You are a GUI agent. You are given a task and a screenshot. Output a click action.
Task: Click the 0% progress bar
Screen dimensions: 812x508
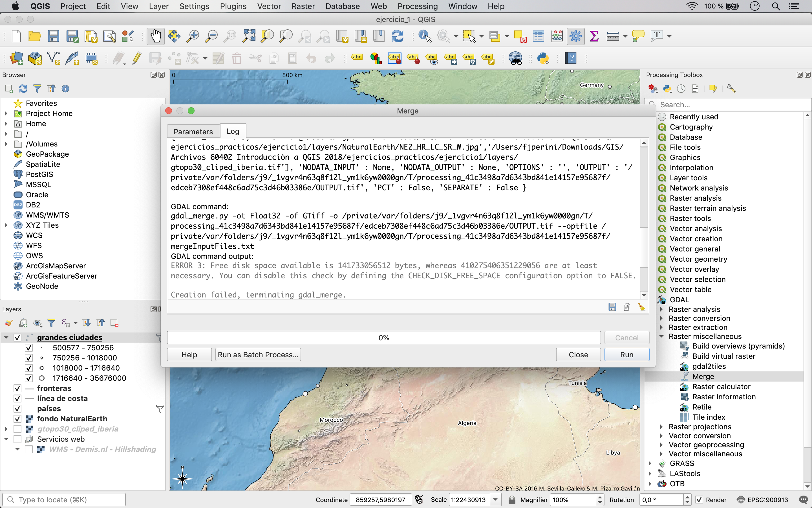click(384, 337)
